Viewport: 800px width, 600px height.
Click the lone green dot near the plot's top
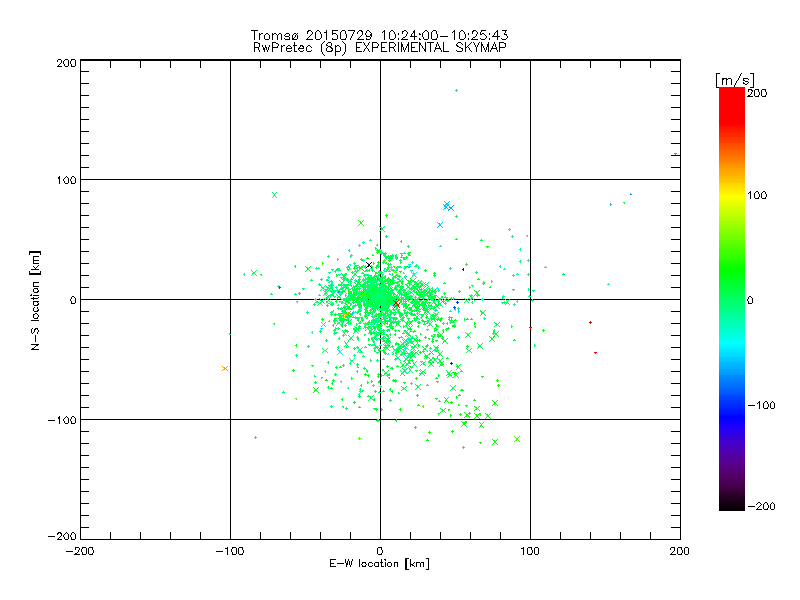click(457, 90)
